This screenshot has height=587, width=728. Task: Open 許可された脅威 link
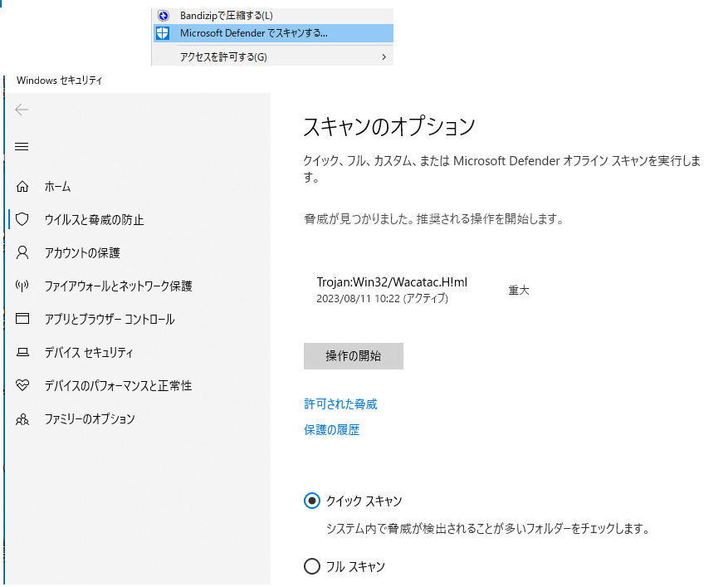[340, 404]
